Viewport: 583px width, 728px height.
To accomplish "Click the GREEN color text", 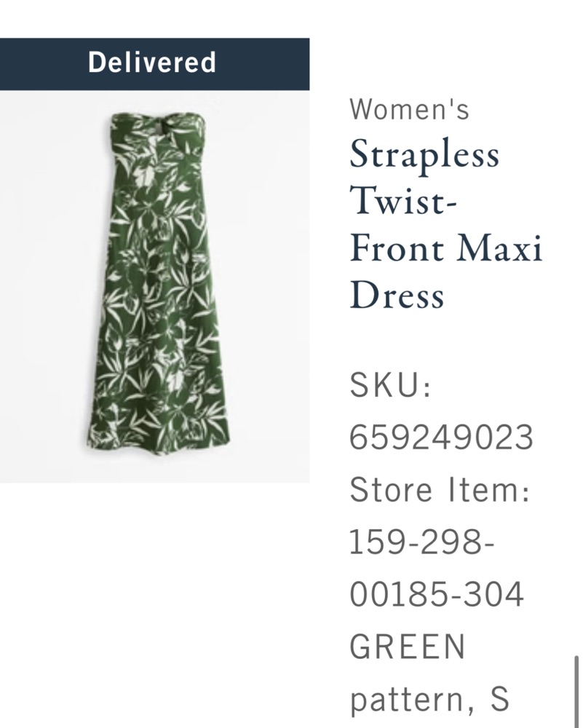I will [x=407, y=646].
